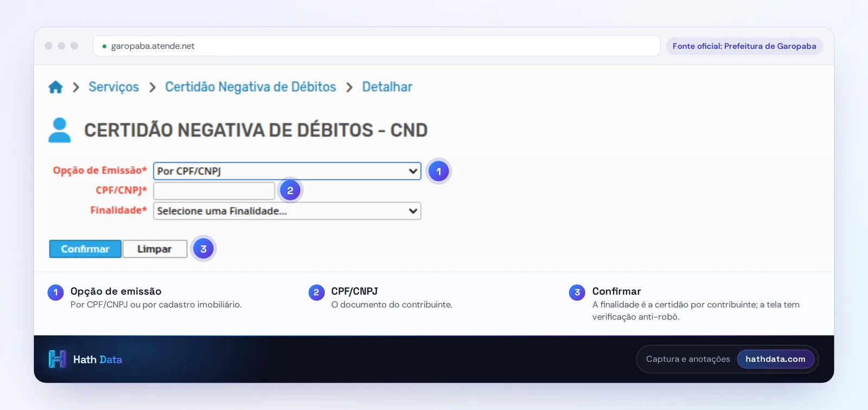Click the legend title Opção de emissão

pos(116,291)
